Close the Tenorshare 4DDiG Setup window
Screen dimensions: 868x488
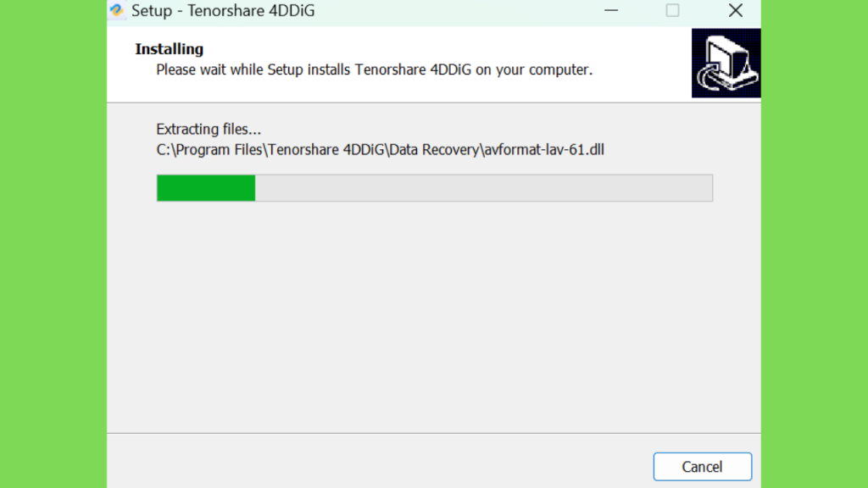click(x=735, y=10)
